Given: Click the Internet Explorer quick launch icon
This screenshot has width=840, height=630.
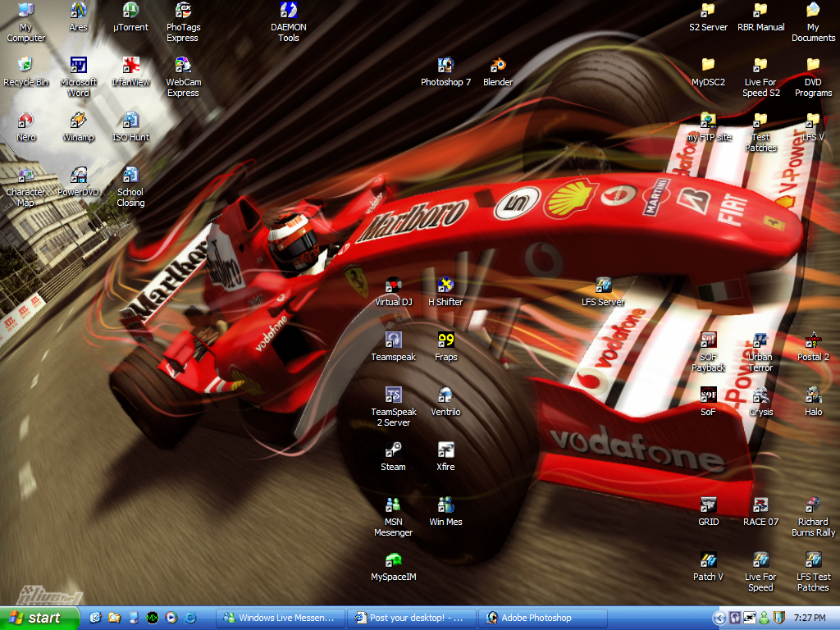Looking at the screenshot, I should click(x=189, y=618).
